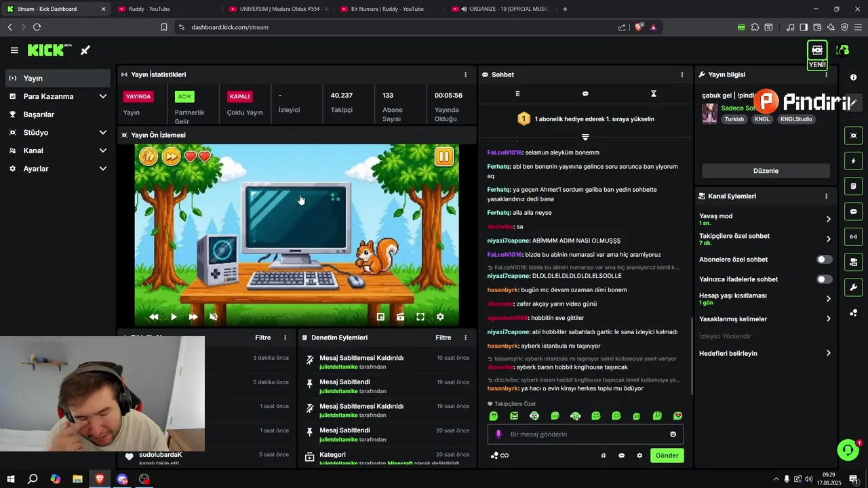Click the stream category thumbnail image
868x488 pixels.
[709, 113]
